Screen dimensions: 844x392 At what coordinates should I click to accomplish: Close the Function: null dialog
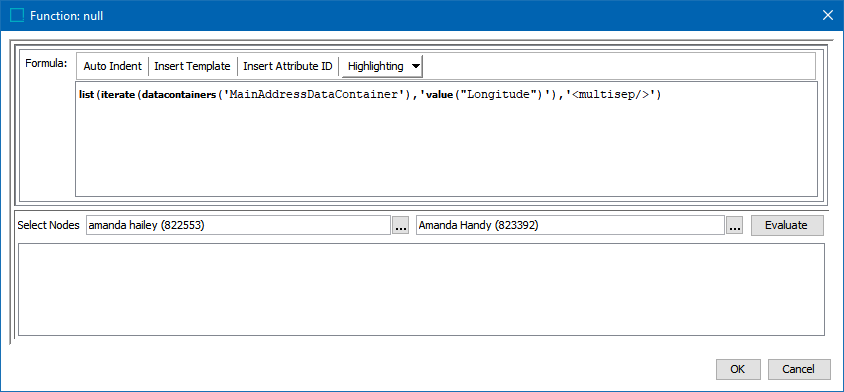pos(828,16)
